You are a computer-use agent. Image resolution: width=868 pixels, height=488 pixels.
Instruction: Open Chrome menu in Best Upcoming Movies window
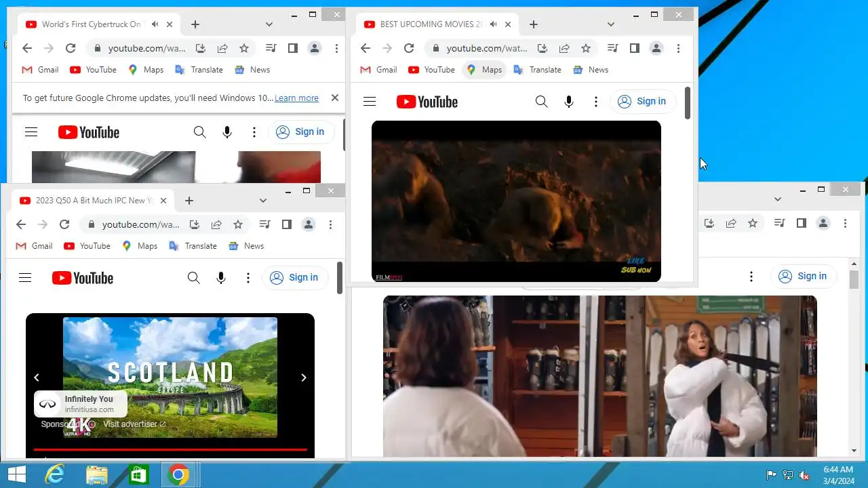coord(678,48)
